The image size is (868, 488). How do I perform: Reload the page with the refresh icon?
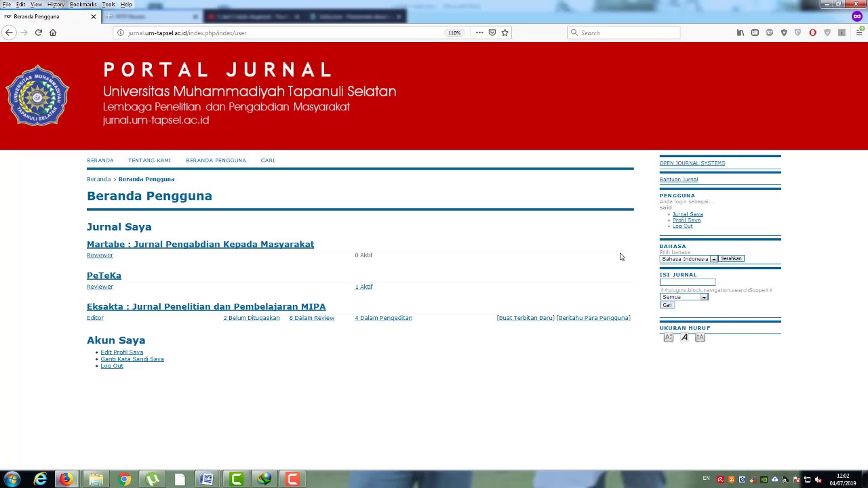click(x=39, y=33)
